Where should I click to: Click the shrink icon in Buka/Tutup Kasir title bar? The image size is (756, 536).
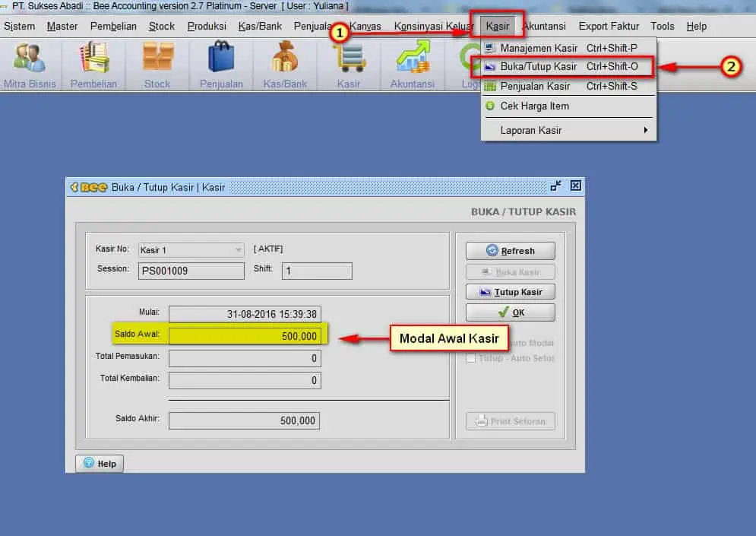pos(556,186)
